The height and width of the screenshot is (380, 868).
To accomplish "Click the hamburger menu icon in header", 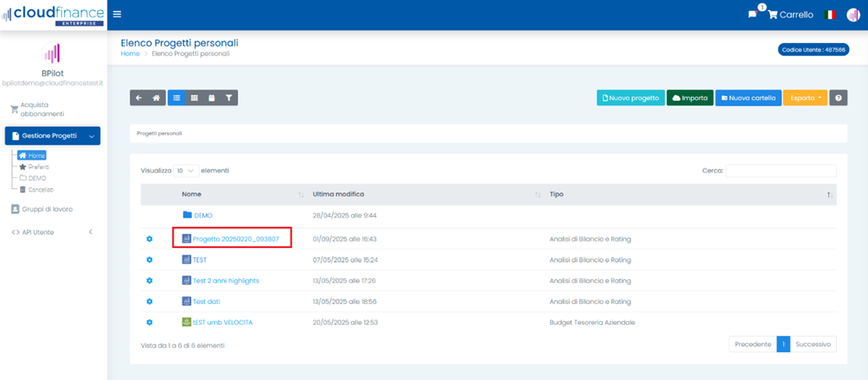I will (x=117, y=14).
